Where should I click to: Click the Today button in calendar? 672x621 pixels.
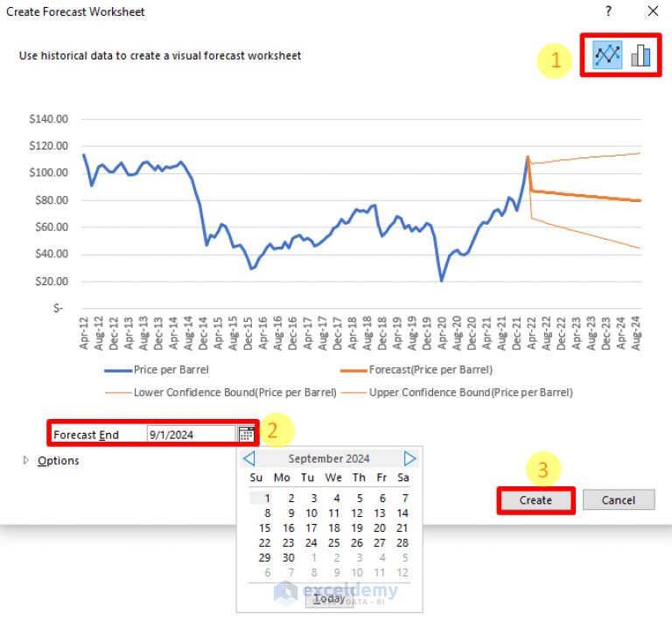(x=329, y=599)
